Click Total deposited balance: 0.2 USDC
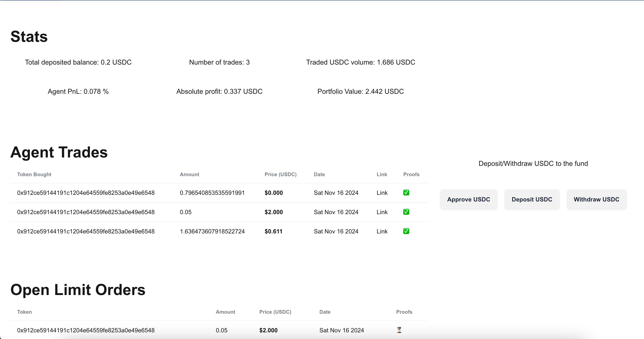The height and width of the screenshot is (339, 644). (x=78, y=62)
